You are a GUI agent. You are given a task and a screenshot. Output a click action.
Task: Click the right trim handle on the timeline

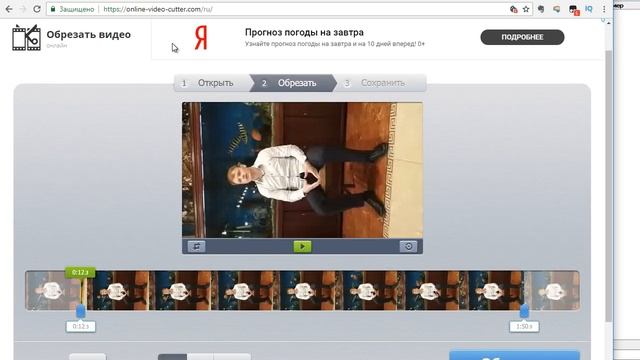point(524,311)
